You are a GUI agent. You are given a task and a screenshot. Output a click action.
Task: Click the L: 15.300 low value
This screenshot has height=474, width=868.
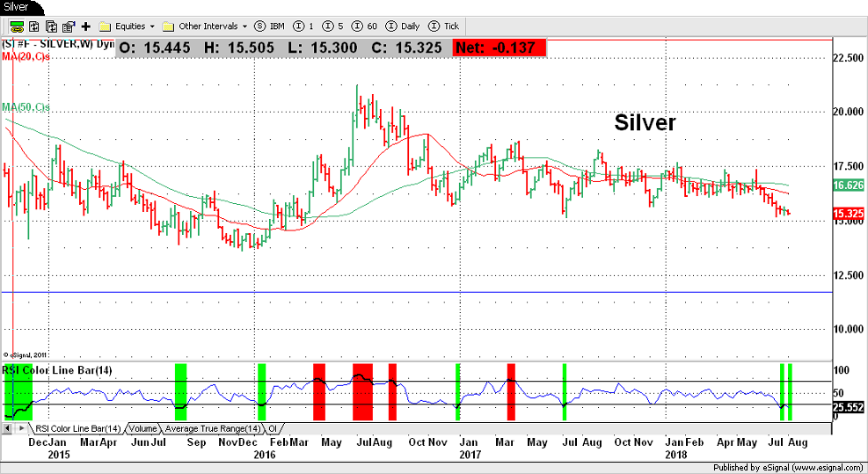pos(323,47)
